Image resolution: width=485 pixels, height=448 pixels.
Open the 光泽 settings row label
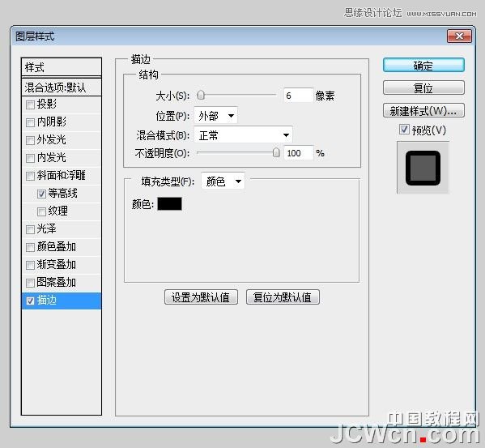(x=47, y=229)
